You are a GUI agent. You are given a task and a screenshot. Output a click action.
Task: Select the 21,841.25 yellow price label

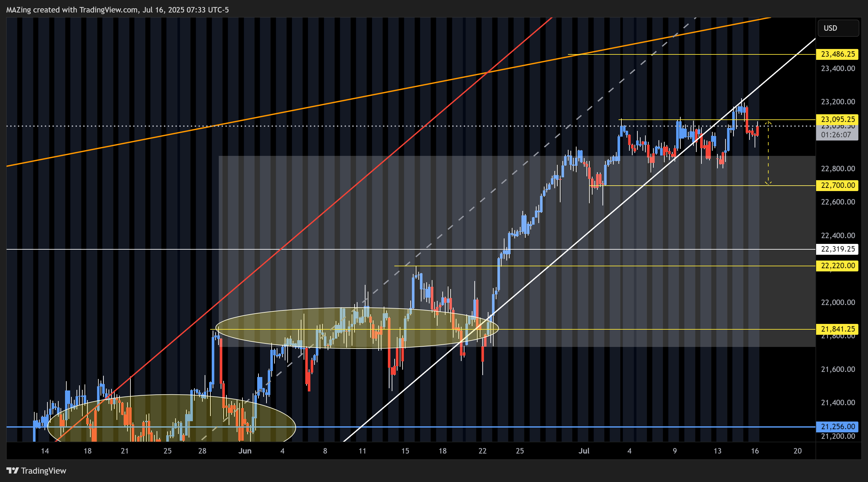click(837, 329)
